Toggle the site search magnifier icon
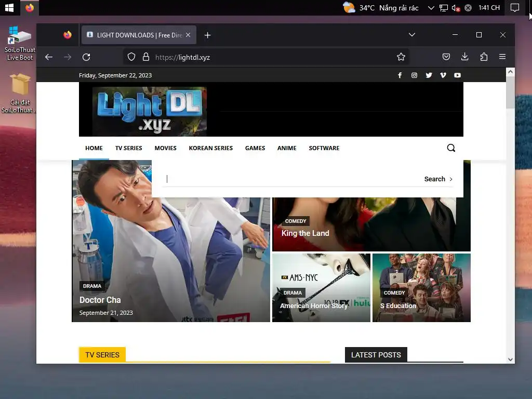 [x=451, y=148]
